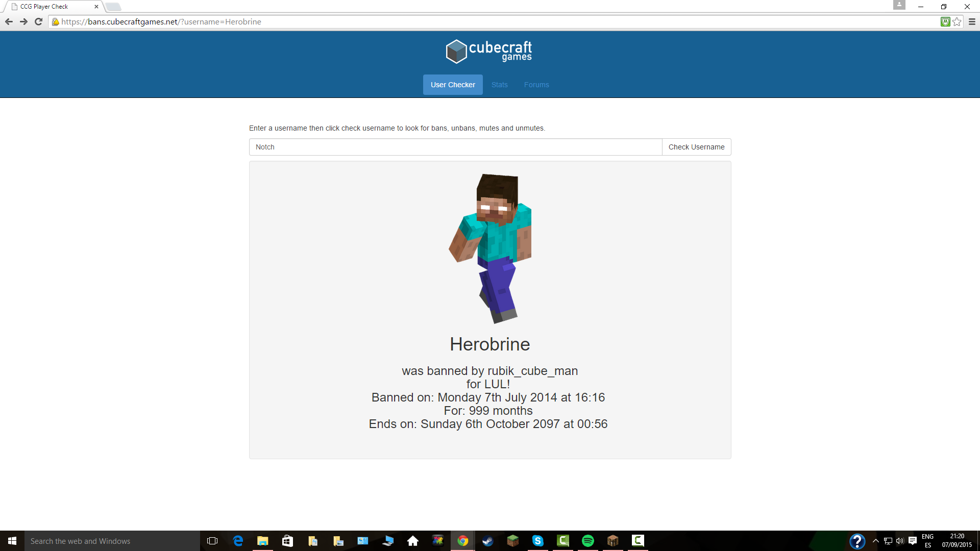Open the User Checker tab
Viewport: 980px width, 551px height.
[453, 85]
